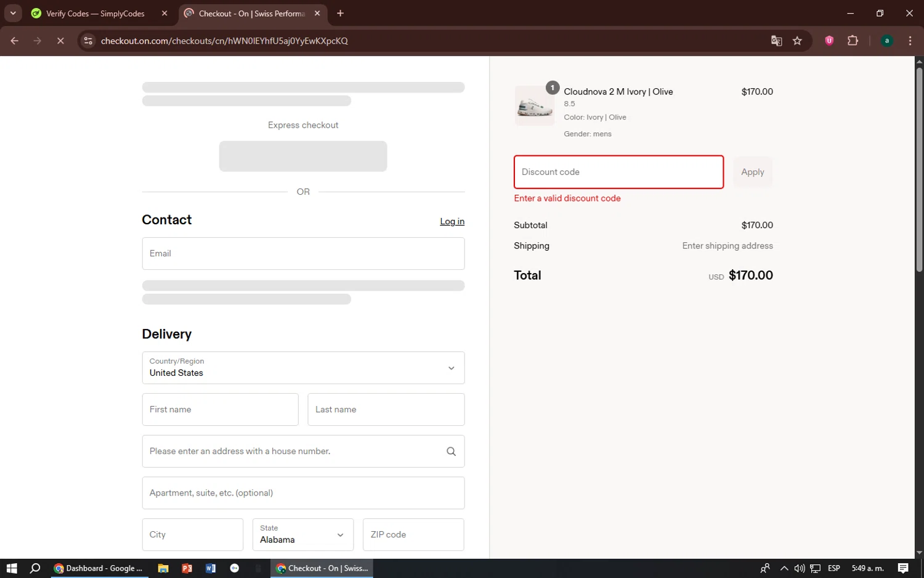Open the round white taskbar app icon
Viewport: 924px width, 578px height.
click(x=234, y=568)
